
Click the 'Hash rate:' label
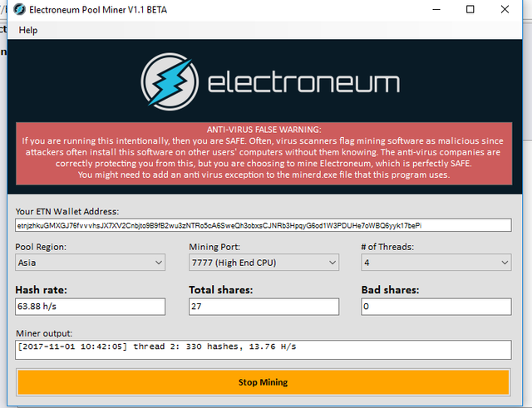pyautogui.click(x=41, y=290)
